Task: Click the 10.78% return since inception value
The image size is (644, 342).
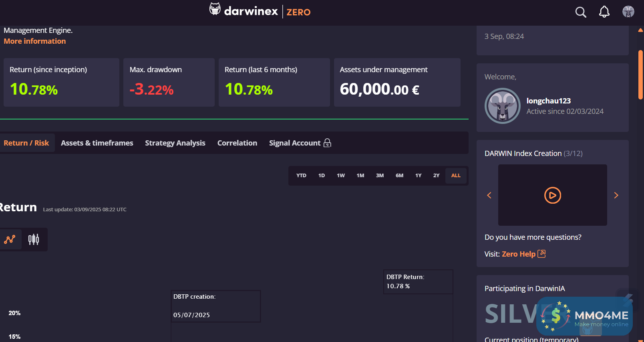Action: pyautogui.click(x=34, y=89)
